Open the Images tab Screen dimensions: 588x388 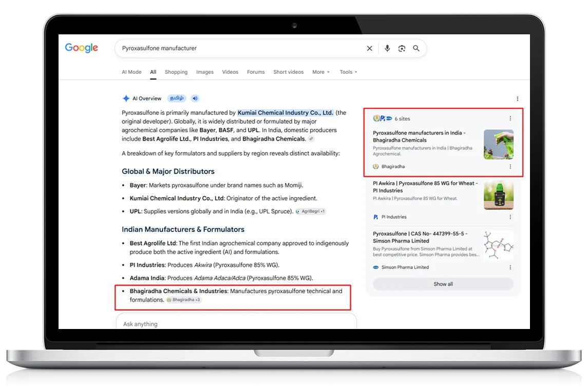point(205,72)
